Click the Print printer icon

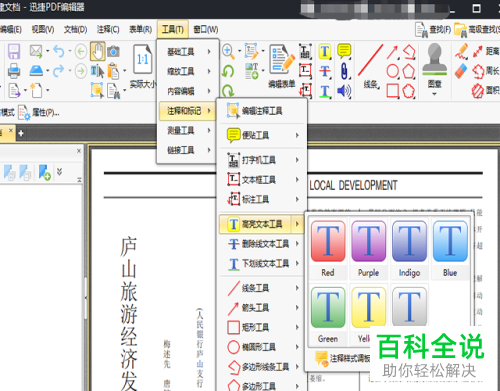pyautogui.click(x=14, y=71)
